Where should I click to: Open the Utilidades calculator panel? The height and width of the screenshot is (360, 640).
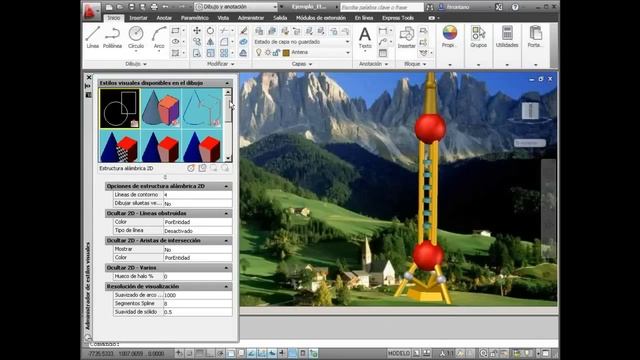[507, 36]
